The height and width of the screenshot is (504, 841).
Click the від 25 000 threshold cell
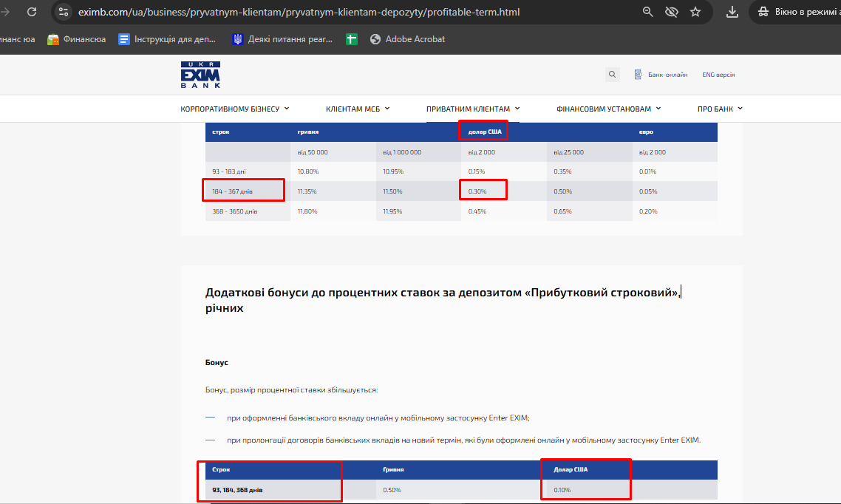pos(568,152)
